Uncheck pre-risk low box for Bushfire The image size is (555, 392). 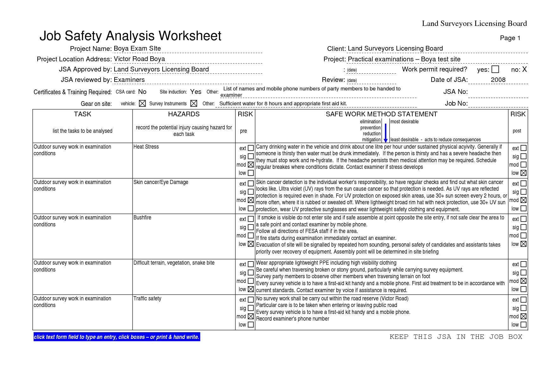[251, 244]
